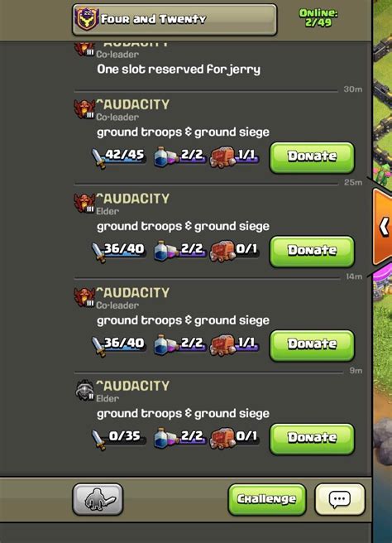Tap league badge of the 0/35 requester
This screenshot has width=392, height=543.
pos(84,391)
